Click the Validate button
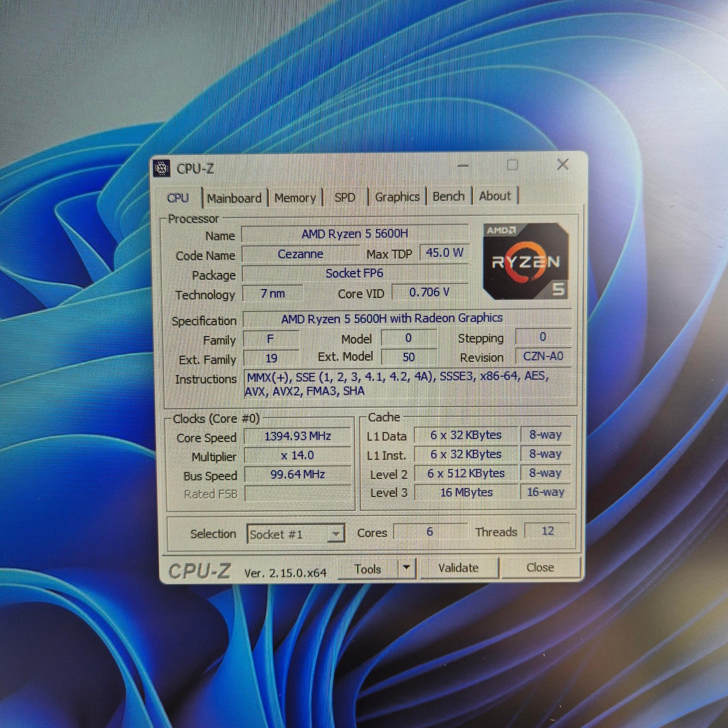Screen dimensions: 728x728 459,568
